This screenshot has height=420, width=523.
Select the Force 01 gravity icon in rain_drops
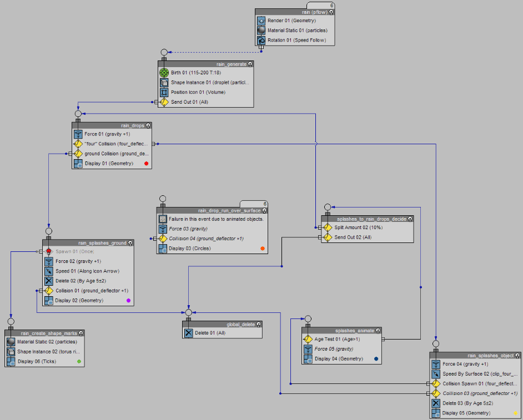tap(78, 134)
